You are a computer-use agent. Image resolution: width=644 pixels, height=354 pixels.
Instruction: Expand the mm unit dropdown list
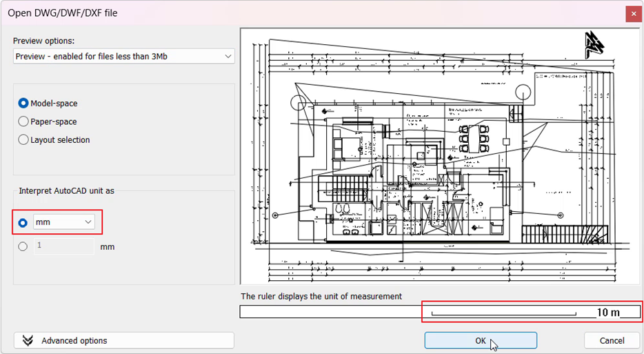click(64, 222)
